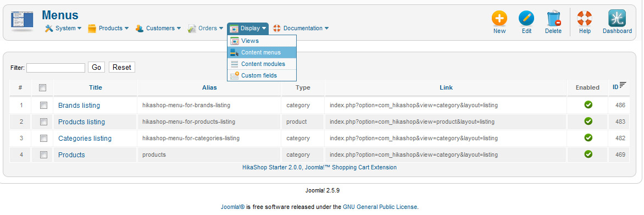The image size is (644, 215).
Task: Tick the Categories listing row checkbox
Action: coord(43,138)
